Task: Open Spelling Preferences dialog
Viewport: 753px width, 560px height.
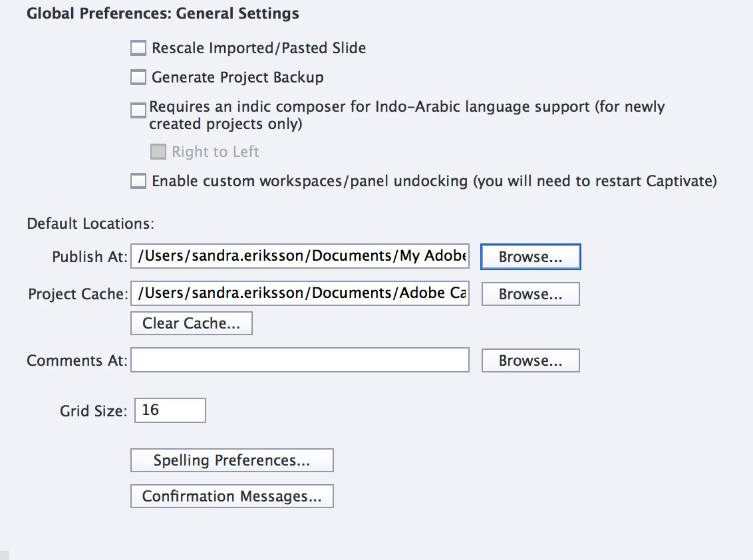Action: point(231,460)
